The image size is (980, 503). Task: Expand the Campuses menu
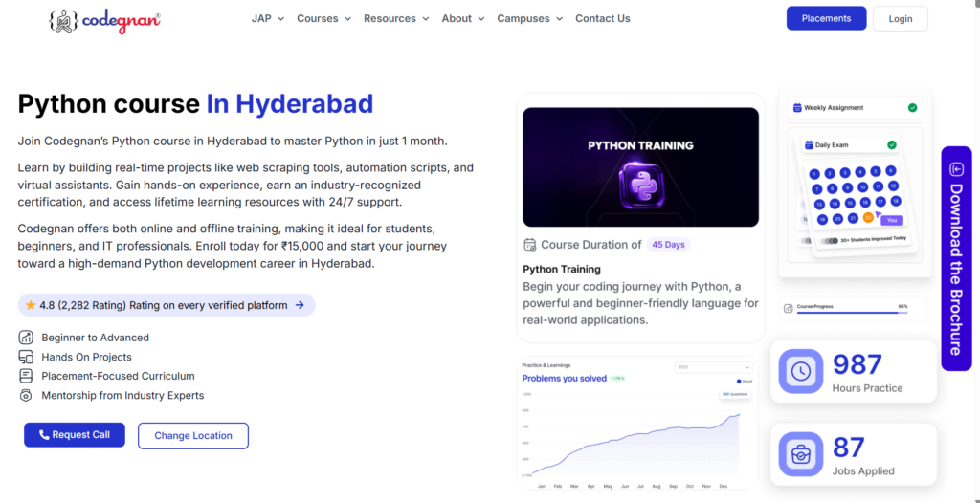tap(530, 19)
